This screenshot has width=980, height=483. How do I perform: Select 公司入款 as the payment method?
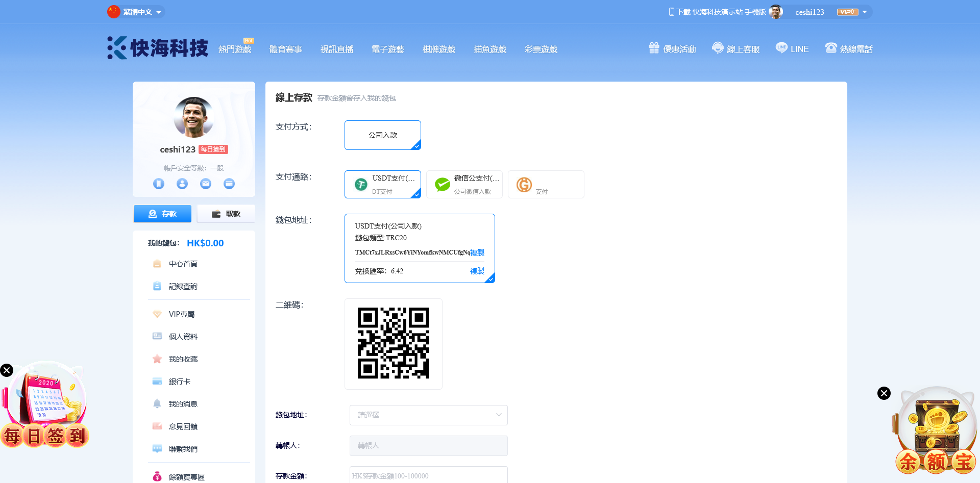pyautogui.click(x=383, y=135)
